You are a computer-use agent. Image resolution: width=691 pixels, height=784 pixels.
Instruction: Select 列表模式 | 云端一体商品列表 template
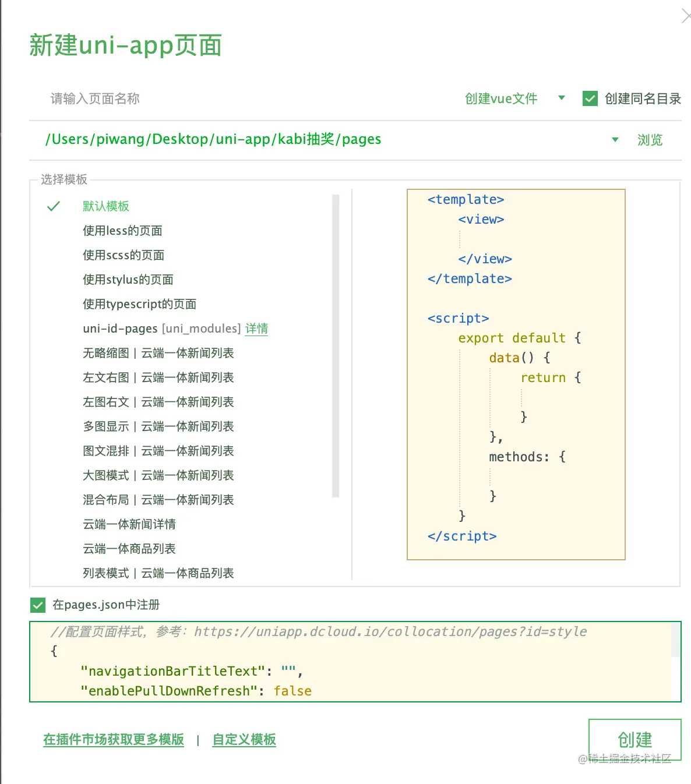tap(158, 573)
